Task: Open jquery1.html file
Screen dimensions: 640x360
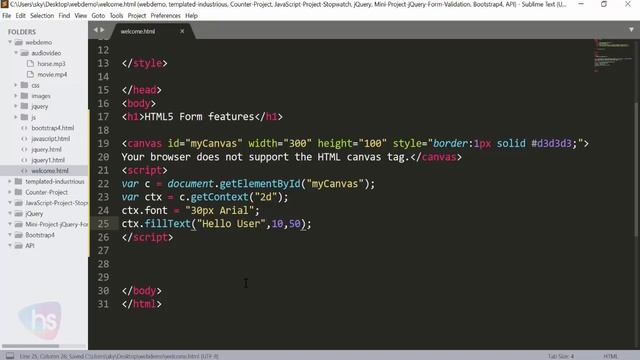Action: [48, 160]
